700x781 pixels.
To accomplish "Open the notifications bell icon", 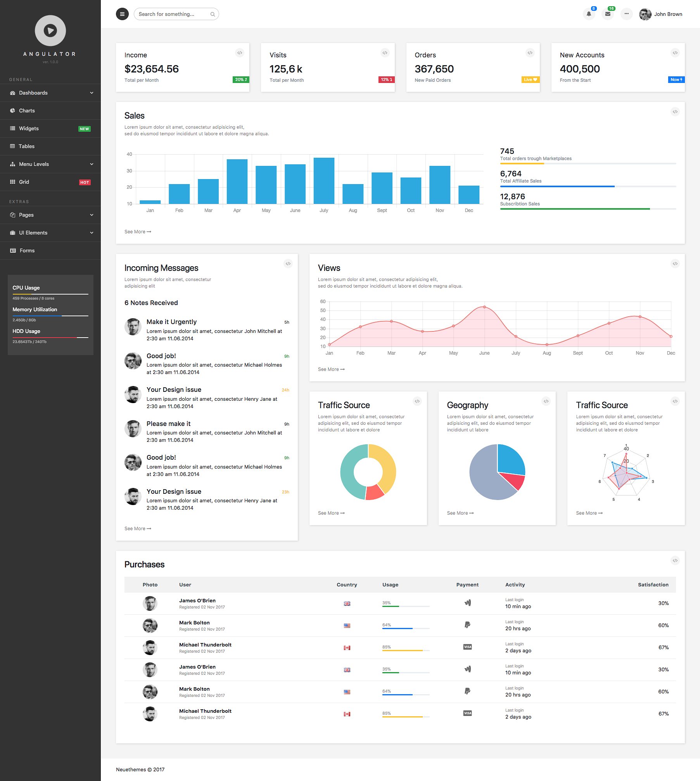I will click(x=589, y=14).
